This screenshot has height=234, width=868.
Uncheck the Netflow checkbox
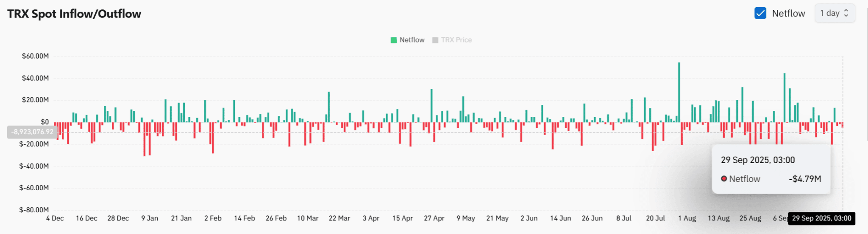(760, 13)
